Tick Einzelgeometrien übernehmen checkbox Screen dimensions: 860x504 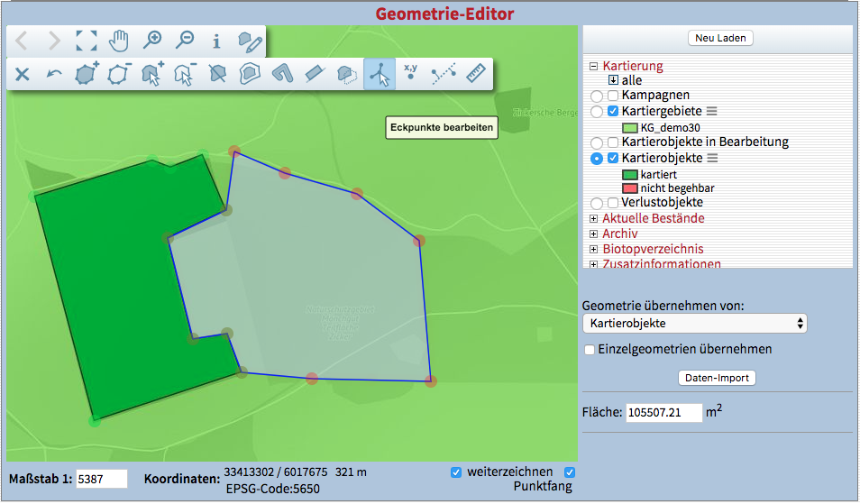590,350
